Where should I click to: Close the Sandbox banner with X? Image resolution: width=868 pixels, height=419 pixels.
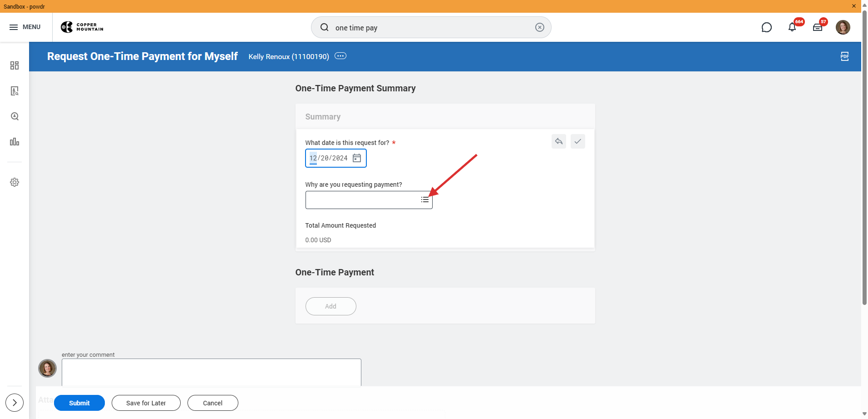(x=853, y=6)
